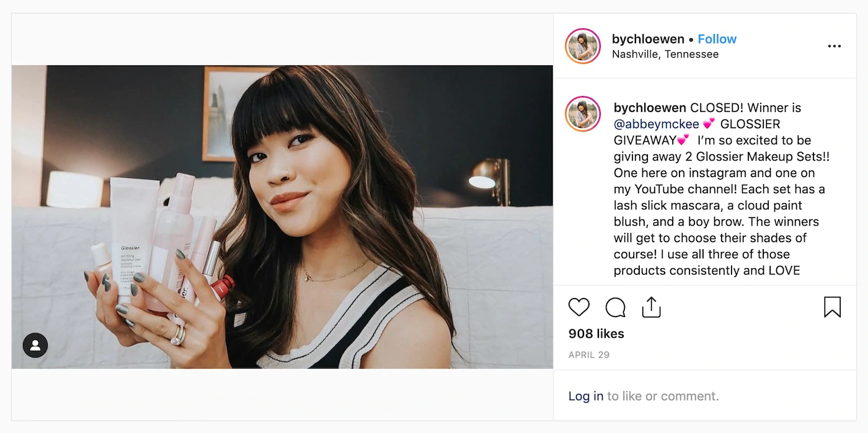
Task: Like the post with the heart icon
Action: [579, 307]
